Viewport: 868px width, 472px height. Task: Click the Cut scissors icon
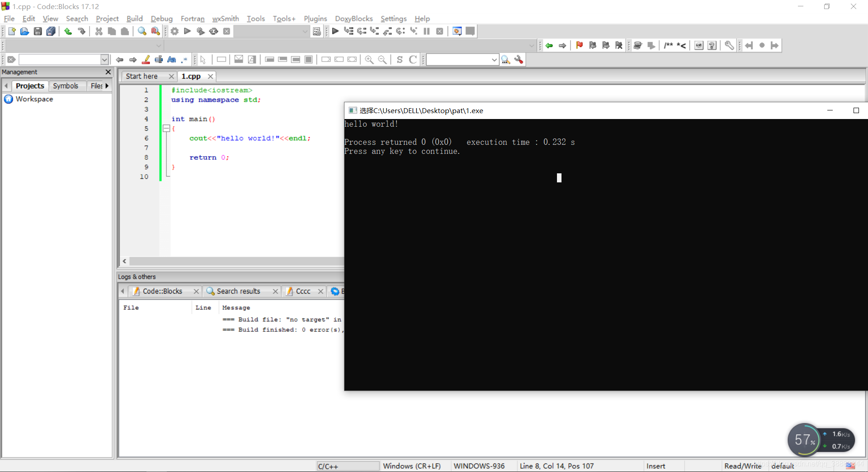[99, 31]
